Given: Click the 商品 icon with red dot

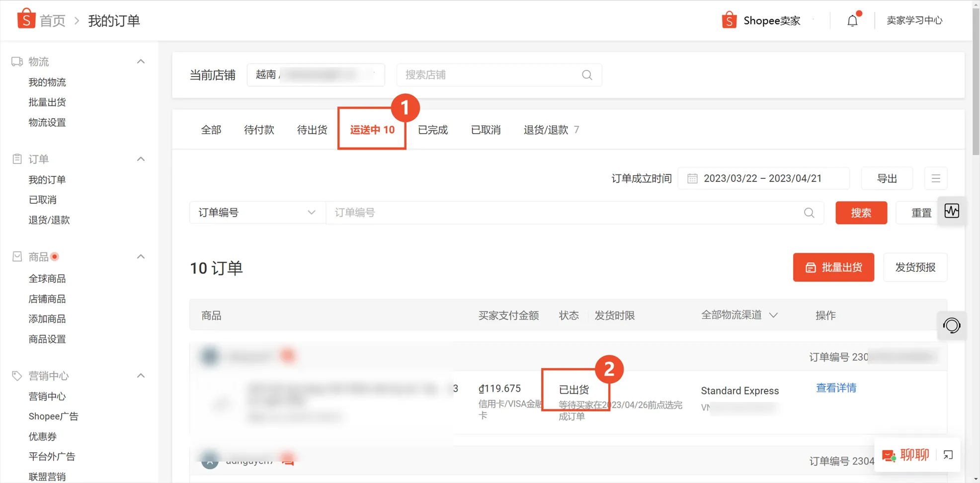Looking at the screenshot, I should 16,256.
